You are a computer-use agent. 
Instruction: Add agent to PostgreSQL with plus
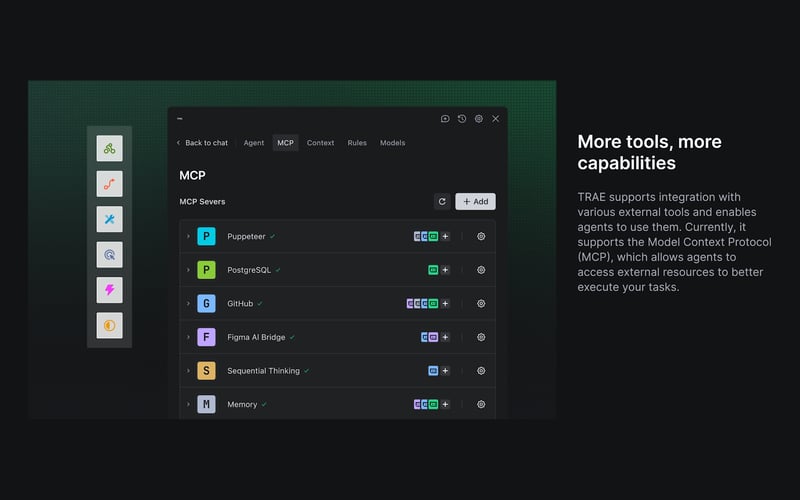click(445, 270)
